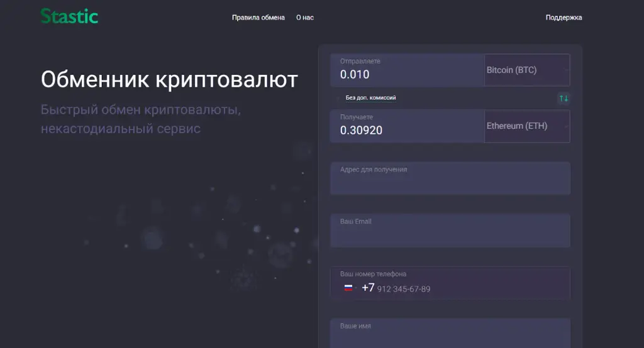
Task: Click the phone number input field
Action: (x=450, y=283)
